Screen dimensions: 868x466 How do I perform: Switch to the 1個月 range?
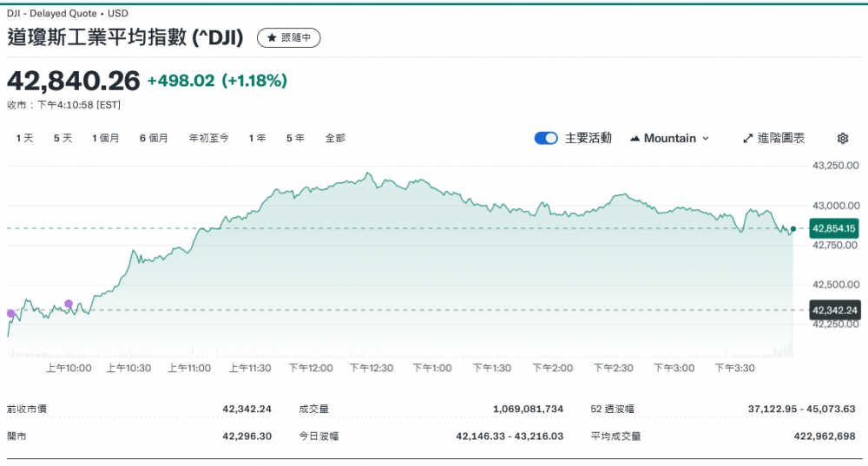[106, 138]
